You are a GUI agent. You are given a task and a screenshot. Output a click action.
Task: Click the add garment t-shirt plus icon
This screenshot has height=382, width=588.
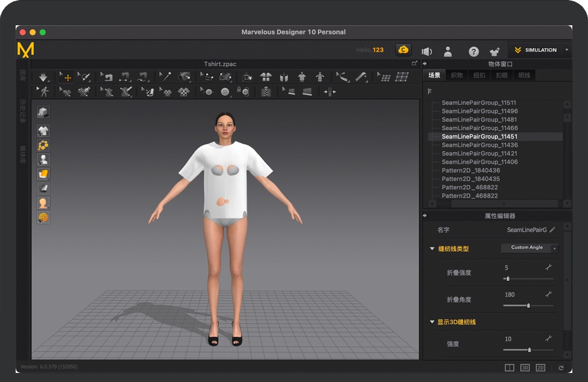point(495,51)
